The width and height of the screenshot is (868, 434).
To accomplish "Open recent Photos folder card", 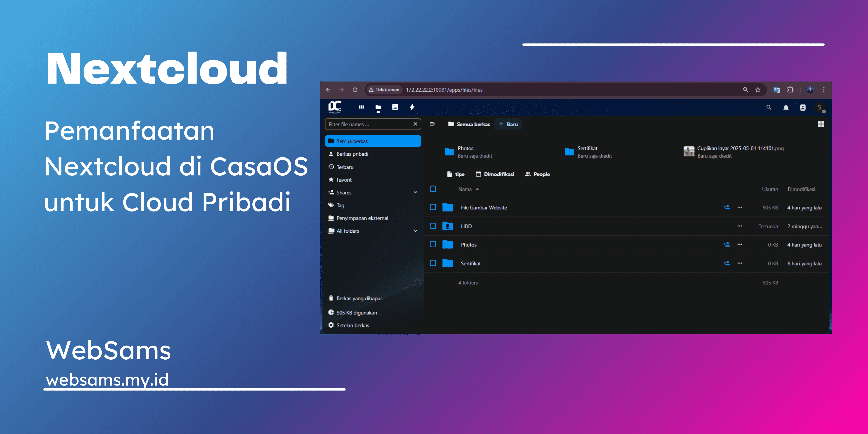I will pos(468,152).
